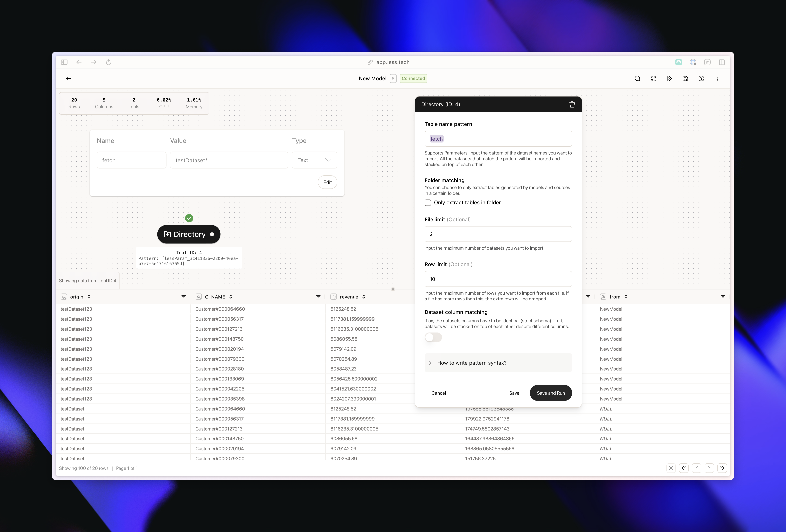
Task: Click the run model play icon
Action: (x=669, y=78)
